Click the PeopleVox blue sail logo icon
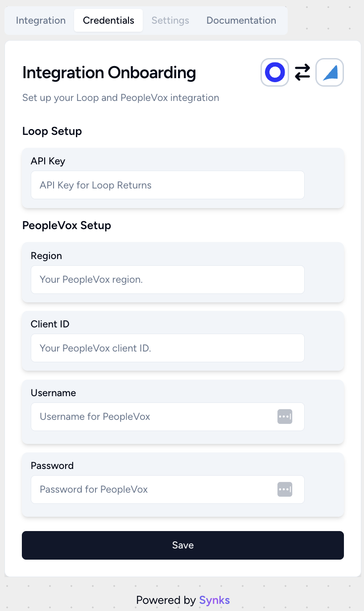The height and width of the screenshot is (611, 364). click(x=330, y=72)
